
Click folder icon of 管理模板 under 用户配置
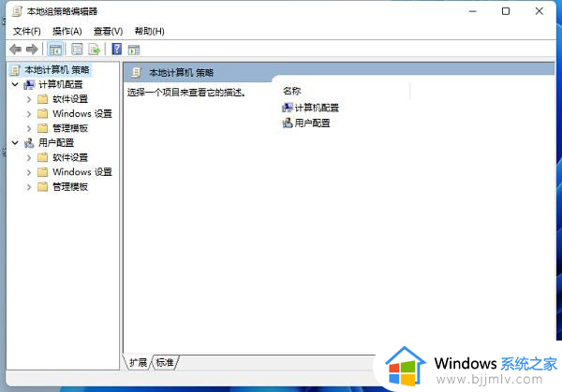point(43,186)
